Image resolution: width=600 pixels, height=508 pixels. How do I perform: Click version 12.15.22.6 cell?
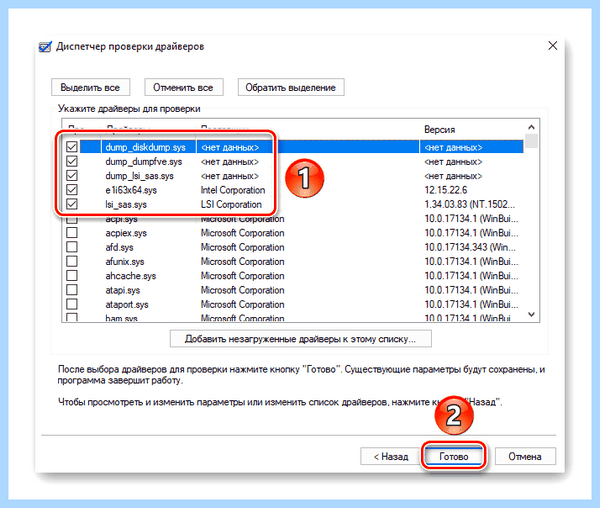coord(446,190)
